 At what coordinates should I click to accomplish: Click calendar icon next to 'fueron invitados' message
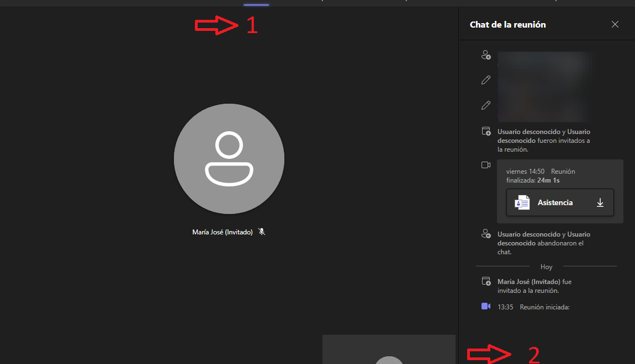(486, 131)
